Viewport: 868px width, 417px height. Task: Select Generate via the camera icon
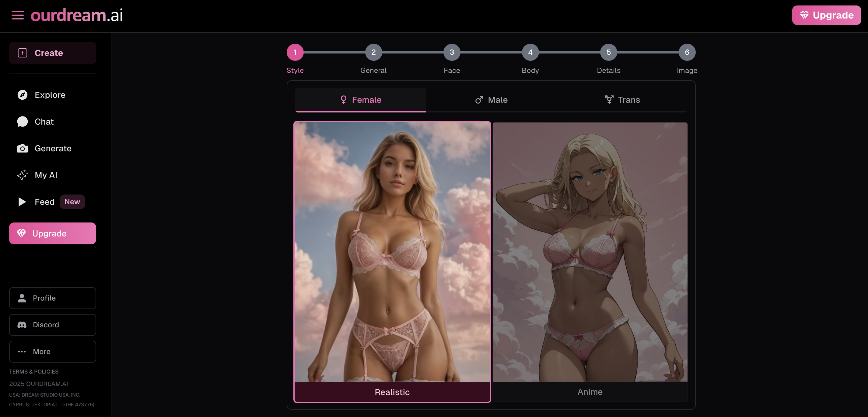click(x=22, y=148)
